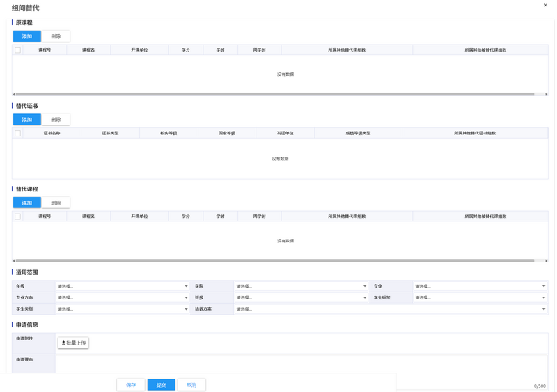
Task: Click 周学时 column header in 原课程 table
Action: [x=259, y=50]
